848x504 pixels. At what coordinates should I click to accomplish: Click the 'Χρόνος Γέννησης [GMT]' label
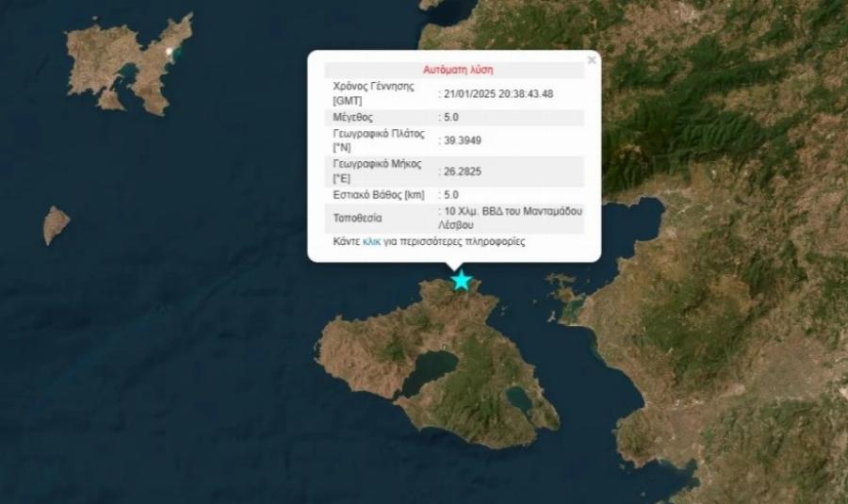373,93
